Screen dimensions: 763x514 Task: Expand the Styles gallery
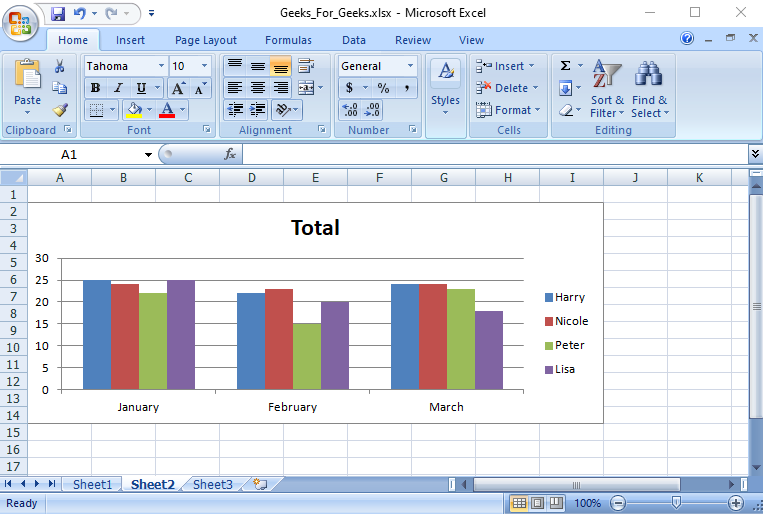[x=445, y=96]
